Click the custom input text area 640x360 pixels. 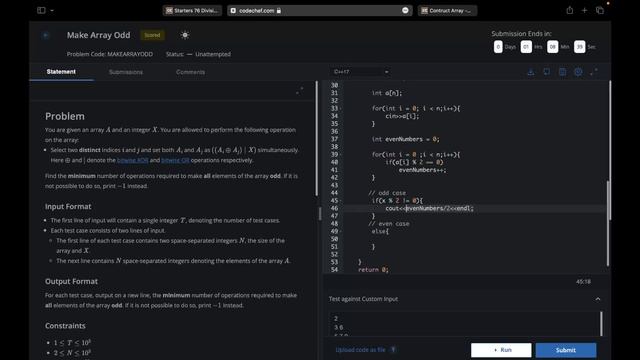[465, 324]
